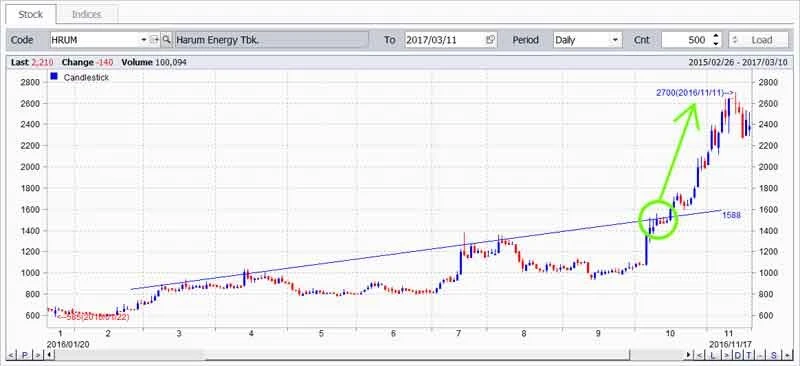Image resolution: width=800 pixels, height=366 pixels.
Task: Click the blue Candlestick legend square
Action: pos(54,77)
